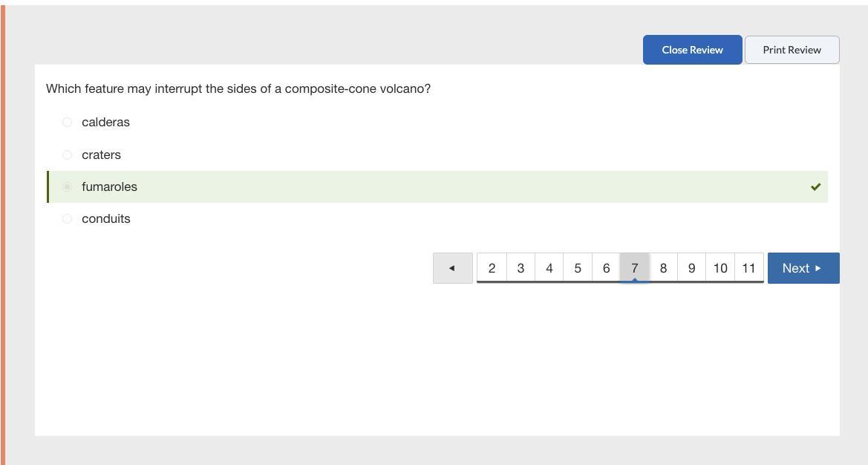Image resolution: width=868 pixels, height=465 pixels.
Task: Switch to question page 6
Action: coord(606,268)
